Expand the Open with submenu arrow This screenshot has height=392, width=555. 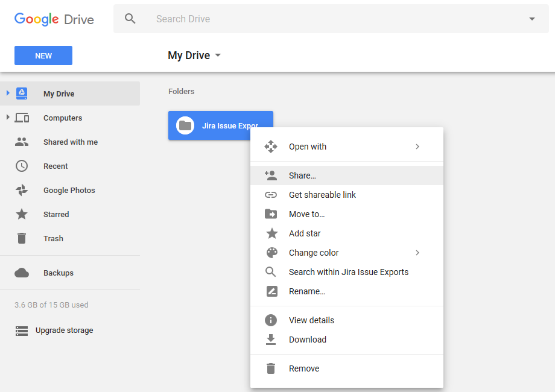point(417,147)
